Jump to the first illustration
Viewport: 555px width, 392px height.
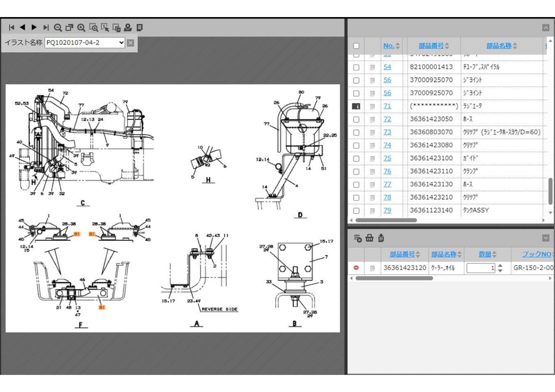tap(12, 28)
